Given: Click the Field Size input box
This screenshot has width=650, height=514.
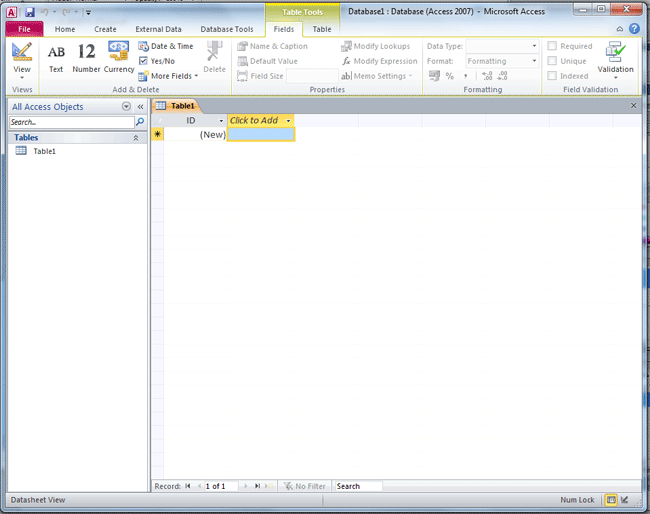Looking at the screenshot, I should click(x=313, y=76).
